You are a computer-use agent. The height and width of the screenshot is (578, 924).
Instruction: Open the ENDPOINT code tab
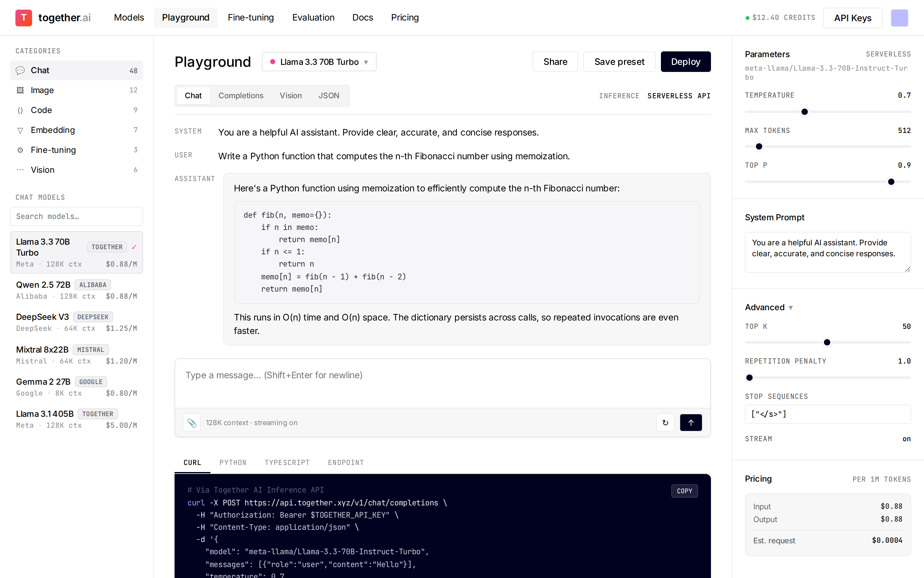click(346, 462)
